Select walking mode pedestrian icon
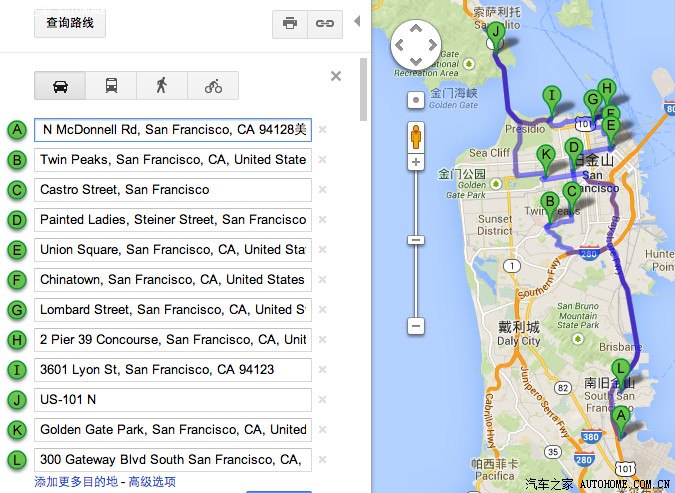The height and width of the screenshot is (493, 675). click(x=162, y=86)
